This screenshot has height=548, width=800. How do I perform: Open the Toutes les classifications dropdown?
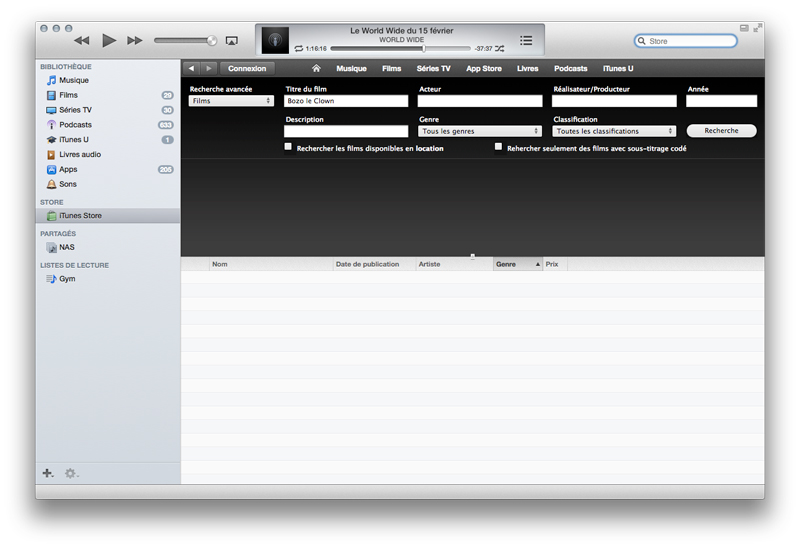click(614, 131)
